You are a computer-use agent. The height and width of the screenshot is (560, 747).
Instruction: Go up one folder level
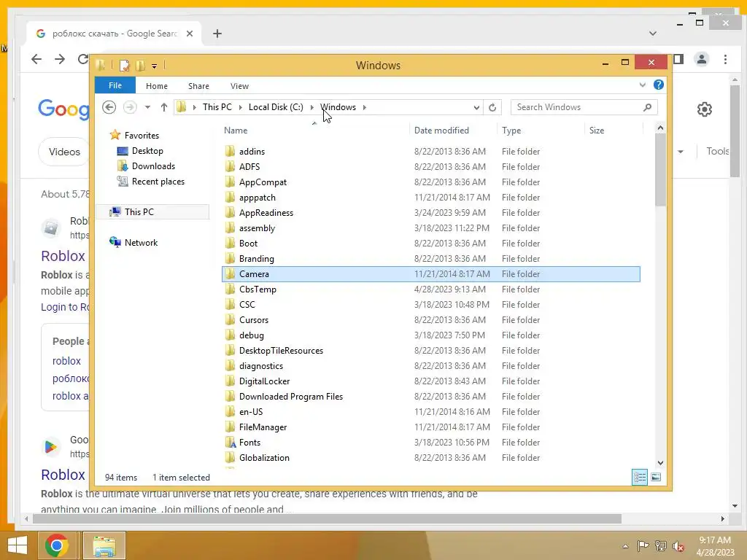tap(164, 107)
